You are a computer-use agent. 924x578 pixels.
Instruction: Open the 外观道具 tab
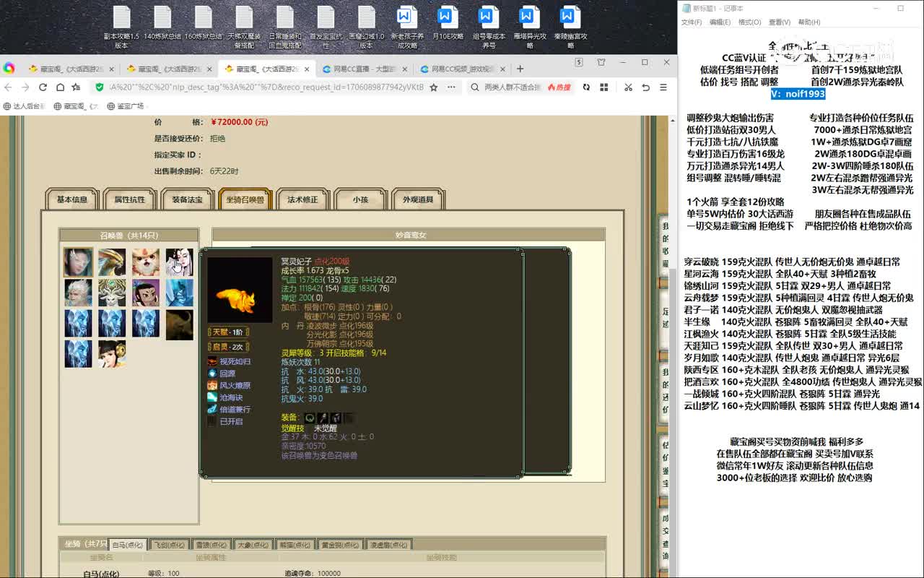point(419,199)
